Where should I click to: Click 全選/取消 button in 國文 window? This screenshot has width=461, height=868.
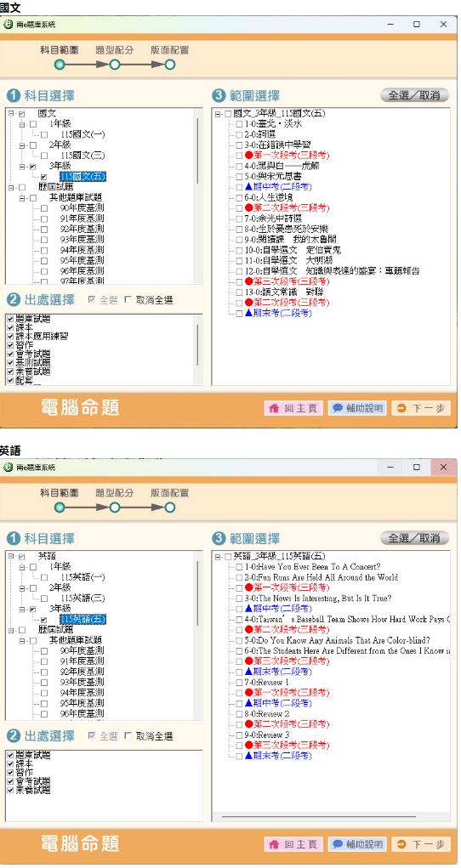tap(414, 95)
